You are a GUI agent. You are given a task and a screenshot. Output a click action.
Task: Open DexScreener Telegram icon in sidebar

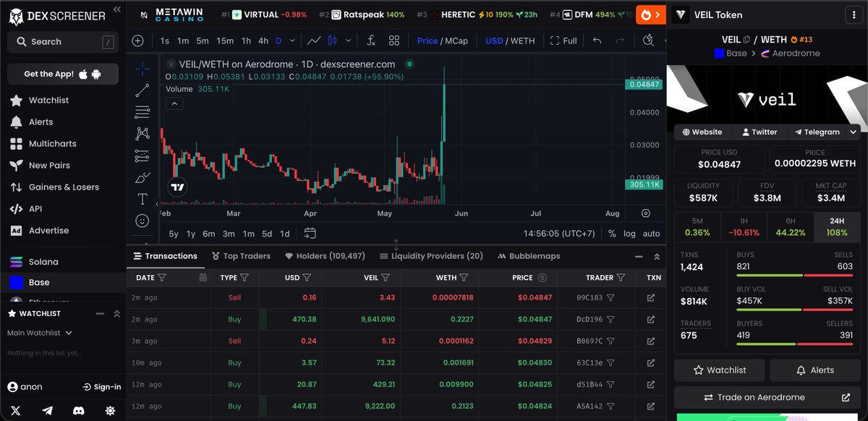click(48, 410)
